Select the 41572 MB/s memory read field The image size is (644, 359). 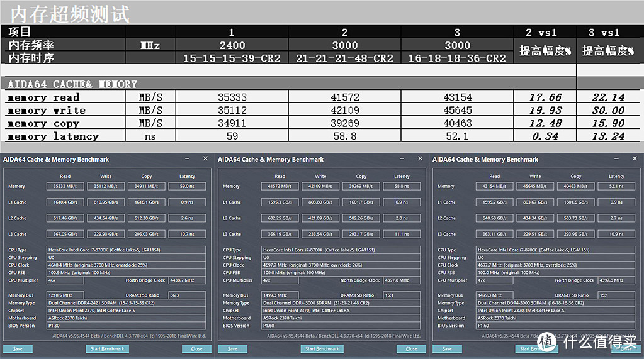click(280, 186)
